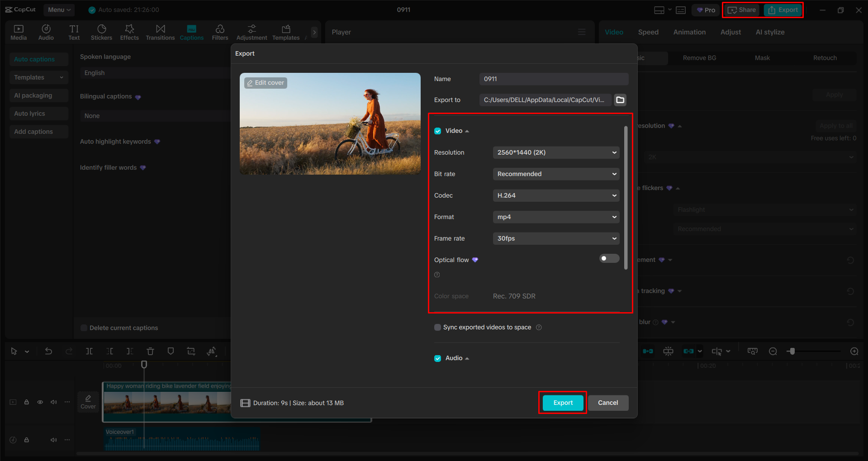Open the Filters panel
Viewport: 868px width, 461px height.
(220, 32)
